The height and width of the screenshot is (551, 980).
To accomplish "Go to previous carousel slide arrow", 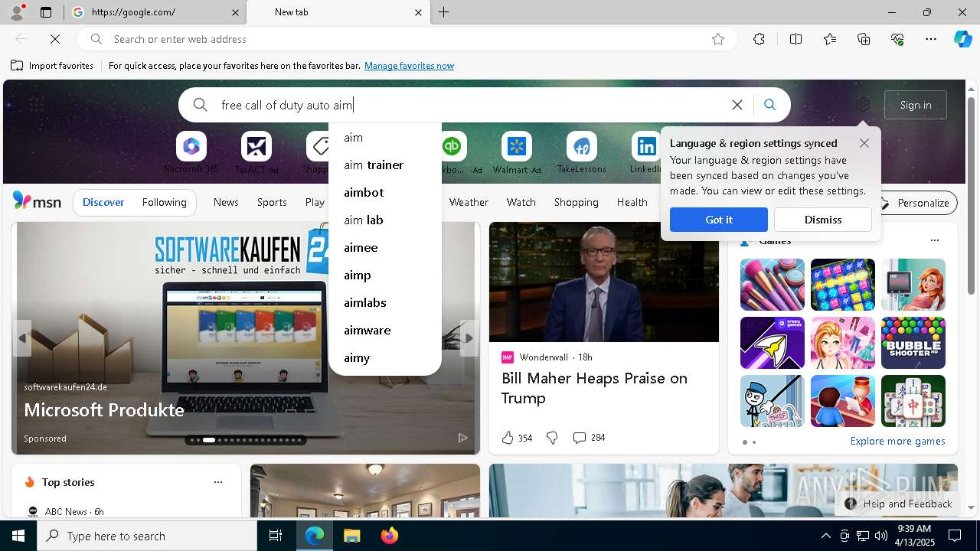I will 22,337.
